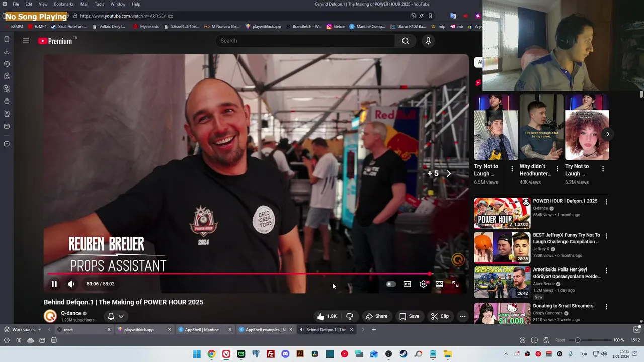Add a web panel with plus icon
Viewport: 644px width, 362px height.
click(7, 144)
